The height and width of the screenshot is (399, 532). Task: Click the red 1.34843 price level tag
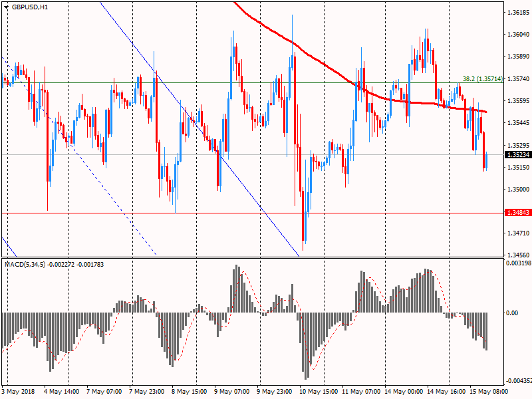(518, 213)
